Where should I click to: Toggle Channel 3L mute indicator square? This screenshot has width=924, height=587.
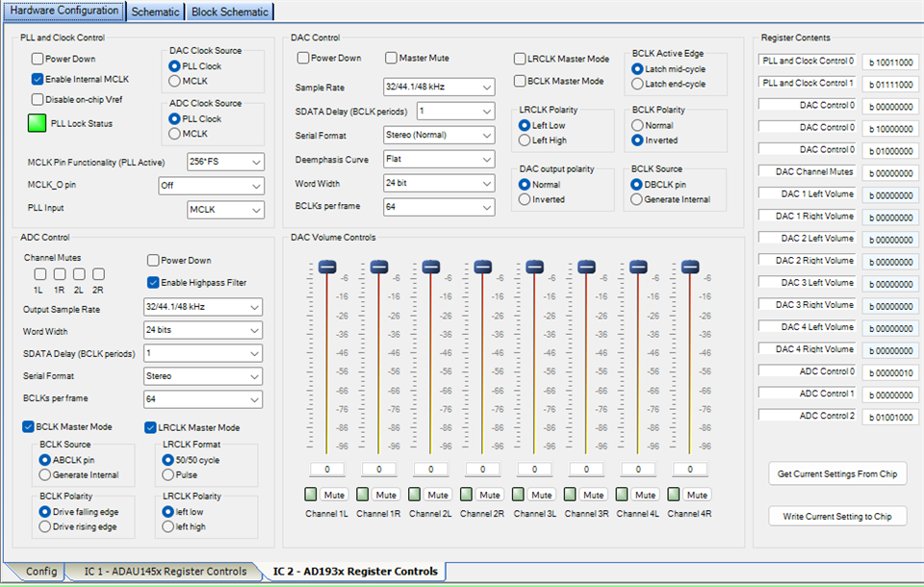pos(518,494)
